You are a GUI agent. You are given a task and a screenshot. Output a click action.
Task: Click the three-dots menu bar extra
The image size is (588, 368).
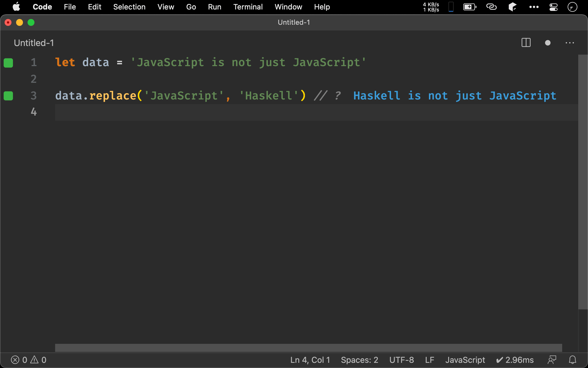pyautogui.click(x=534, y=7)
